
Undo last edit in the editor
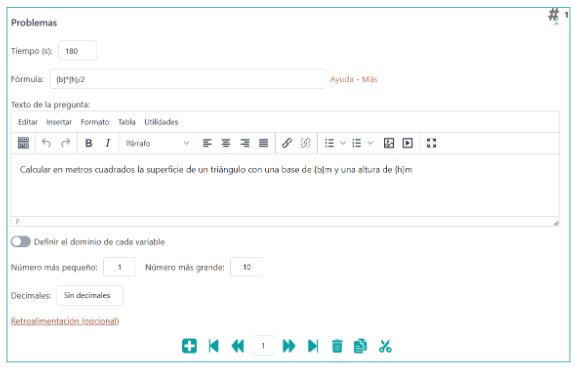46,143
